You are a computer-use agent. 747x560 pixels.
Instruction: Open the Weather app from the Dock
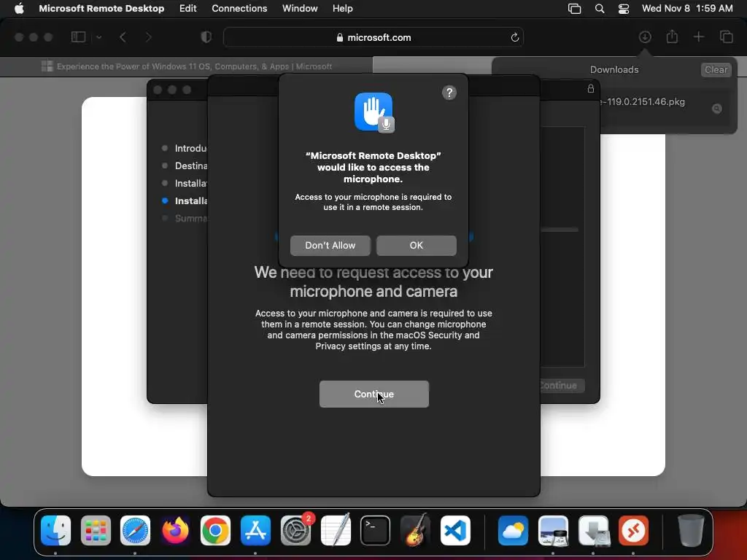coord(513,530)
